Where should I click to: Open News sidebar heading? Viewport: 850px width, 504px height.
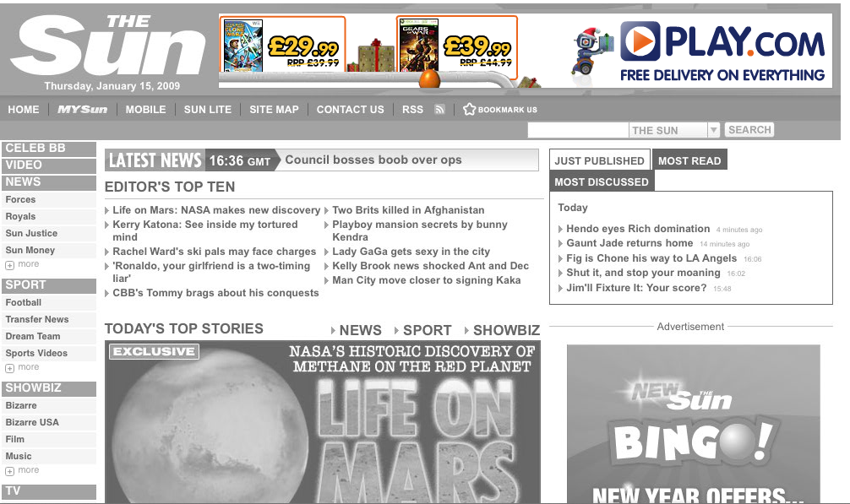49,182
